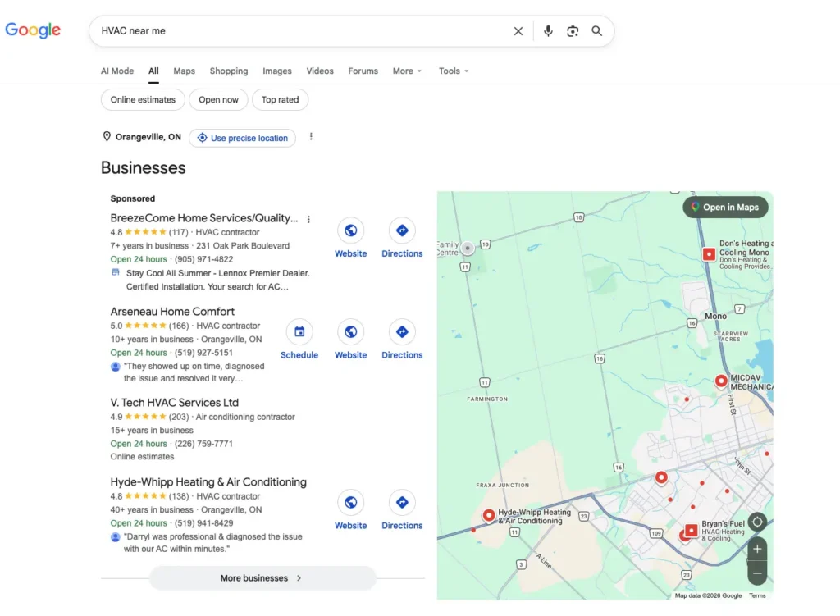Open Arseneau Home Comfort Website icon
840x616 pixels.
pos(350,331)
